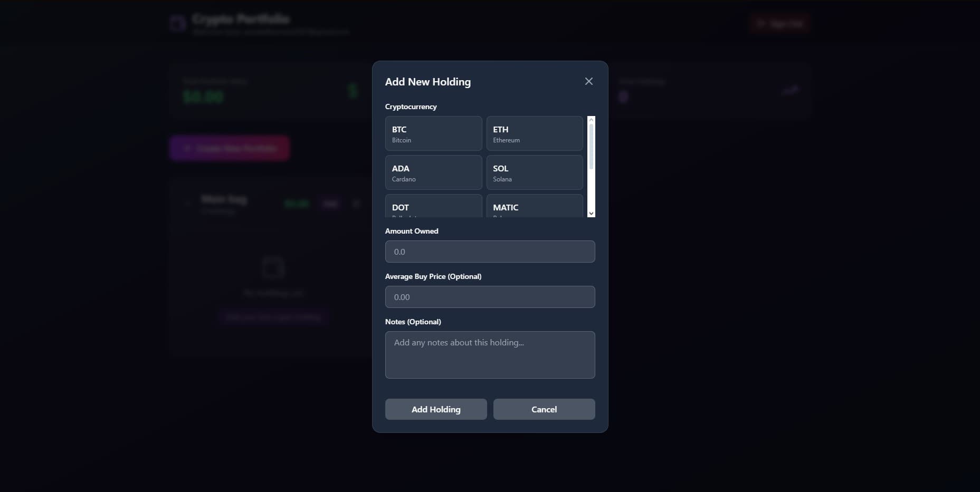
Task: Click the Amount Owned input field
Action: (x=490, y=252)
